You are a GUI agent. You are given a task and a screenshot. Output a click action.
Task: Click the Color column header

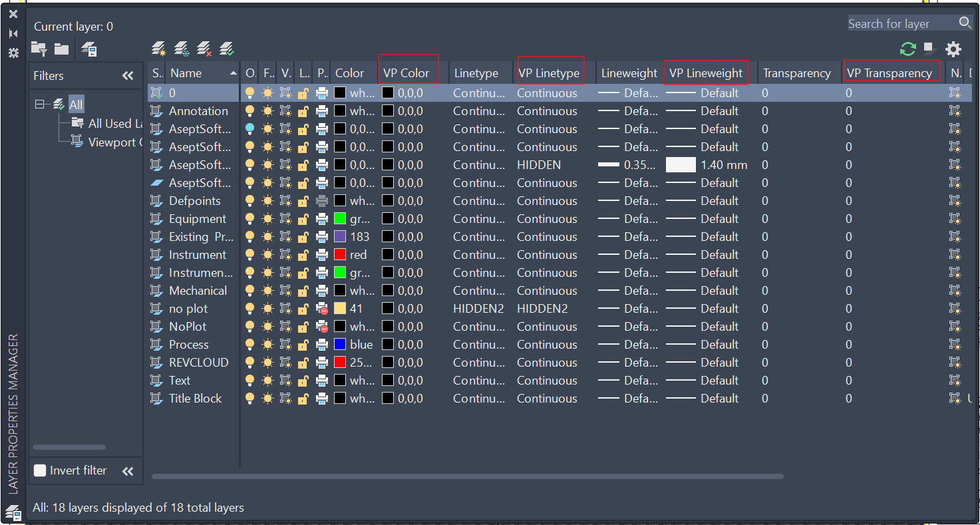click(x=349, y=73)
